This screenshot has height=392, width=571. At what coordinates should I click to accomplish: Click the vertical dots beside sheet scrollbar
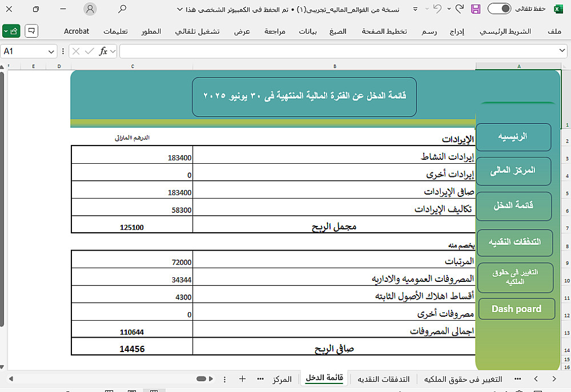coord(224,379)
